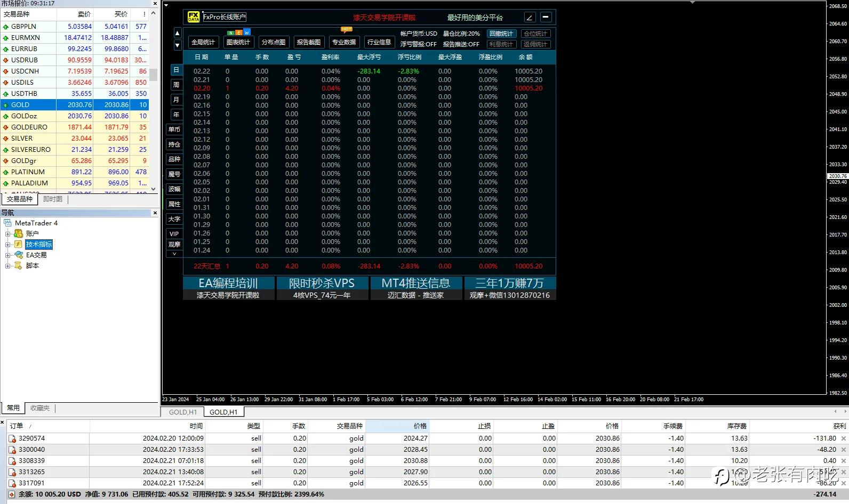Expand the EA交易 tree node
The image size is (849, 504).
click(x=8, y=255)
